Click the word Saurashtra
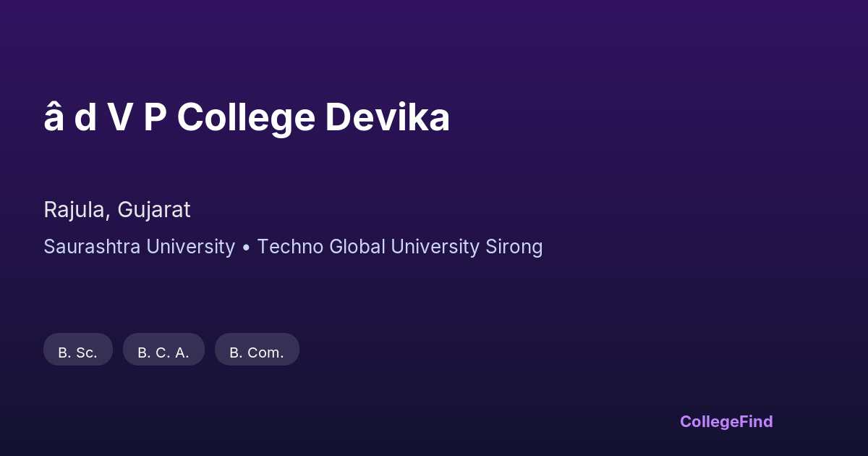Viewport: 868px width, 456px height. pos(92,247)
